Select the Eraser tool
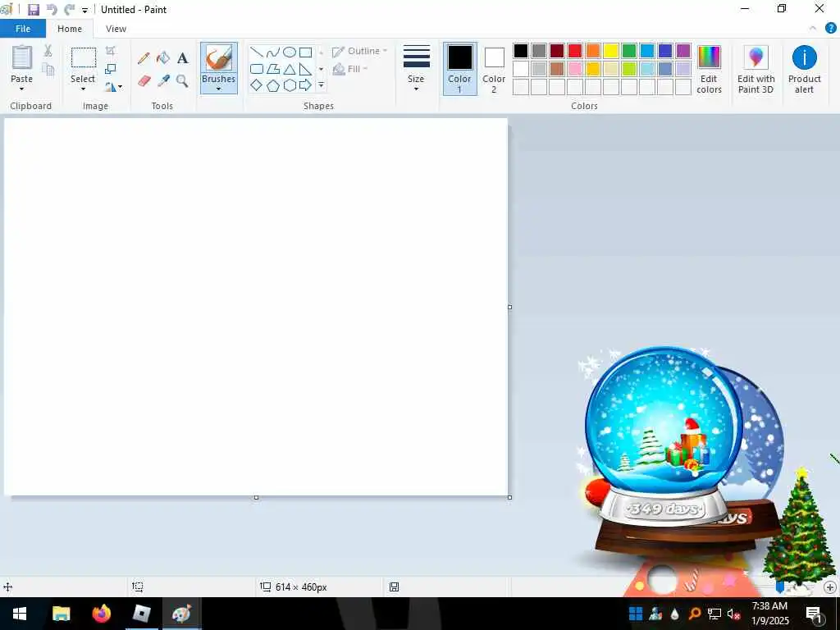840x630 pixels. click(144, 81)
